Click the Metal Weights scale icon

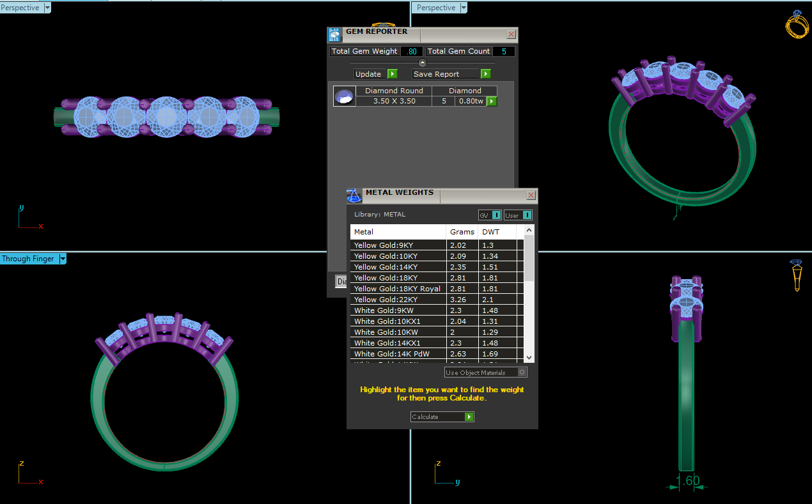pyautogui.click(x=354, y=196)
